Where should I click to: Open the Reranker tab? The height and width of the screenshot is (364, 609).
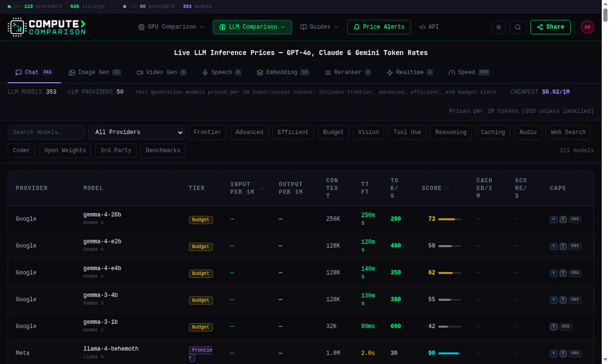point(348,72)
